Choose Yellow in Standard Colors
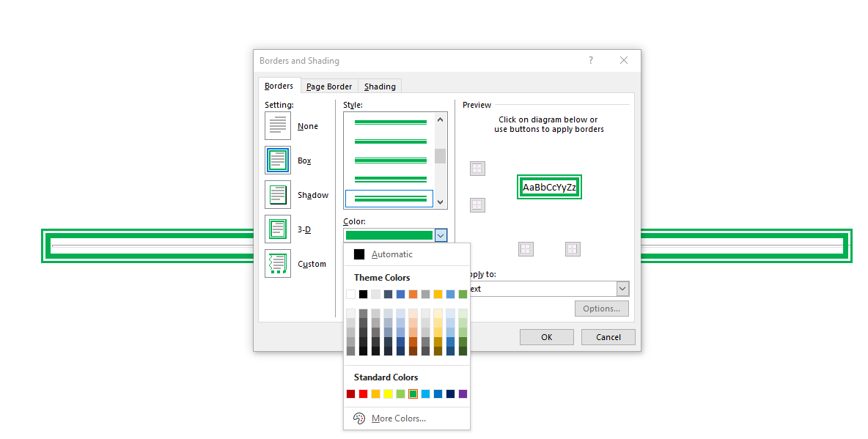Viewport: 868px width, 439px height. (388, 394)
